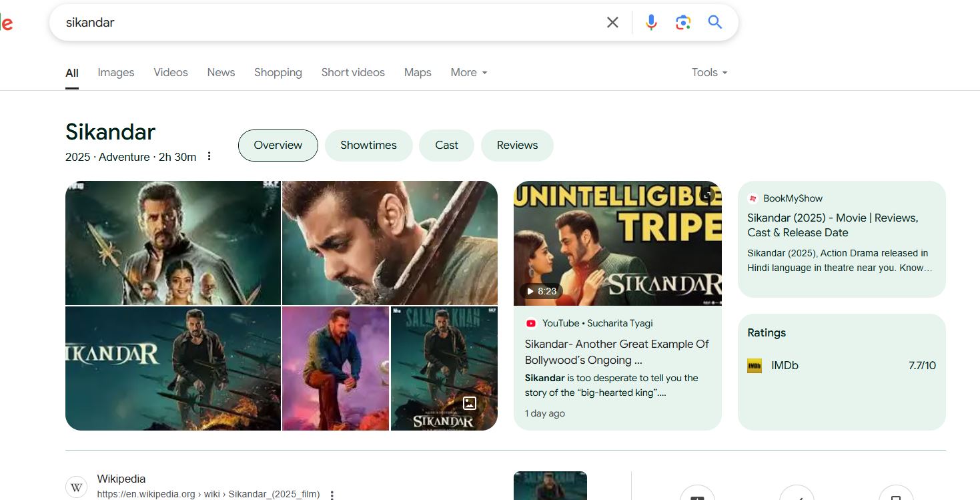This screenshot has height=500, width=980.
Task: Select the Cast chip
Action: point(446,145)
